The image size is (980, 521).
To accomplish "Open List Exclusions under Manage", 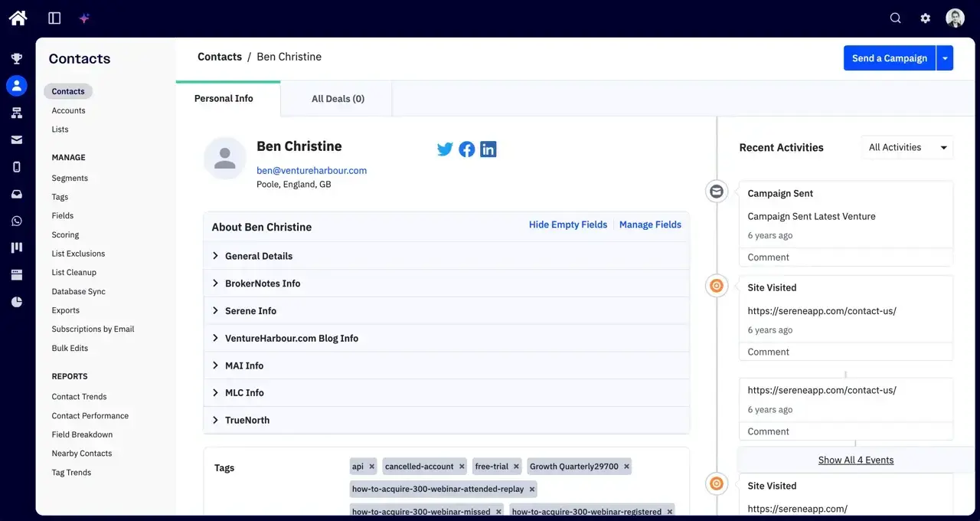I will (x=78, y=254).
